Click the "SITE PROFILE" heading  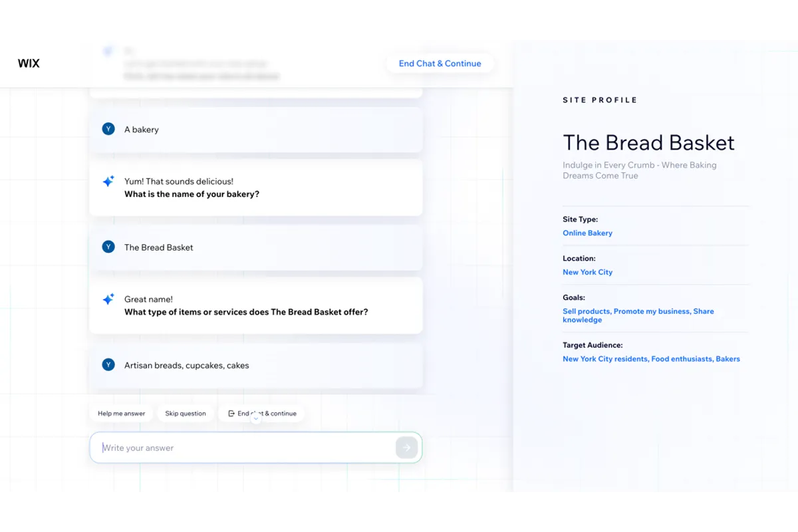pos(600,100)
